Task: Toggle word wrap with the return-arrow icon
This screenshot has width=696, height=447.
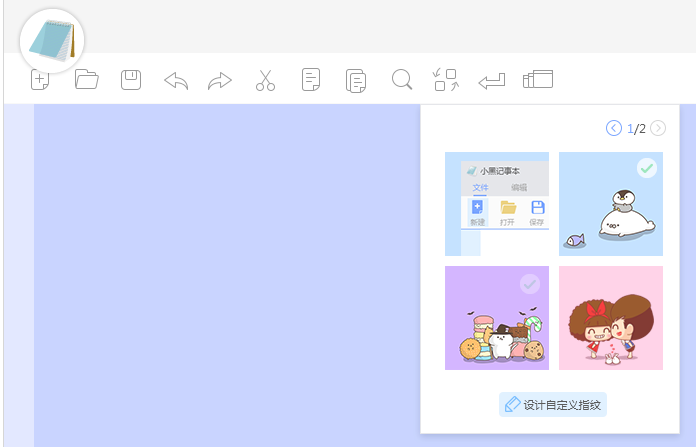Action: click(x=491, y=81)
